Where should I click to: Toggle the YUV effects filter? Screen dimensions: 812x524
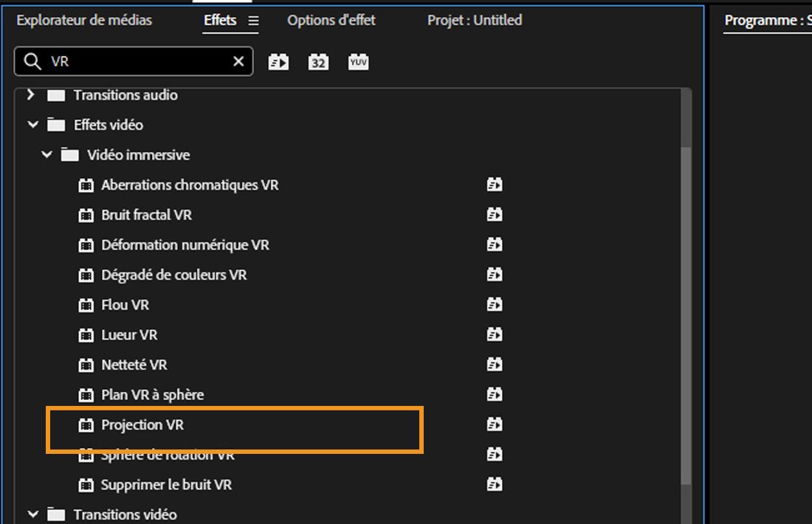point(358,62)
